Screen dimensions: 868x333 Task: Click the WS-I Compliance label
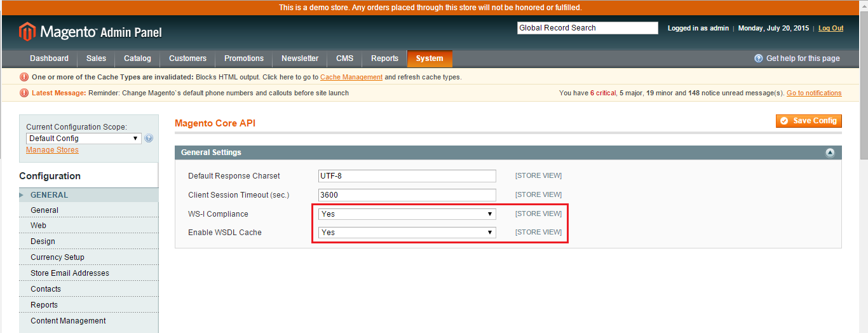click(x=218, y=214)
